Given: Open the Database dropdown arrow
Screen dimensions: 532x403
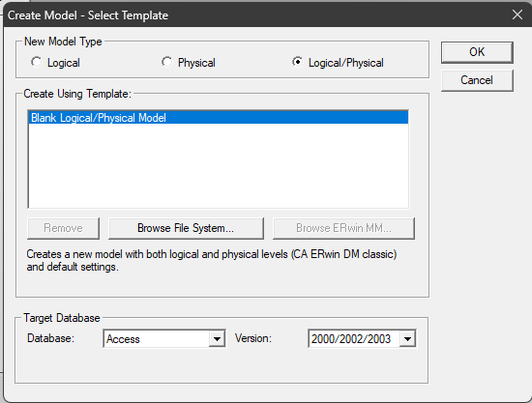Looking at the screenshot, I should (x=217, y=338).
